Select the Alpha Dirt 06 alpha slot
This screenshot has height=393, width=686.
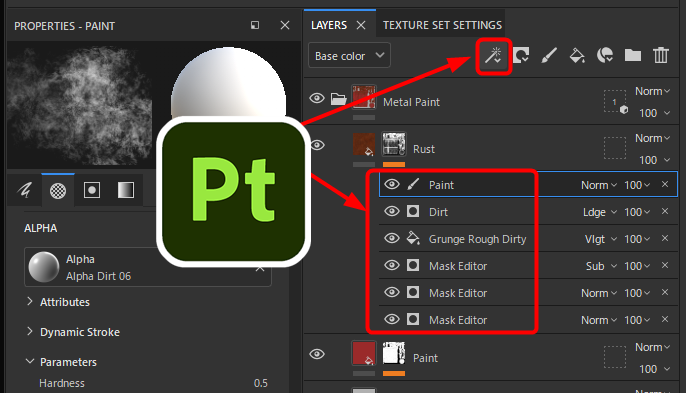[147, 267]
